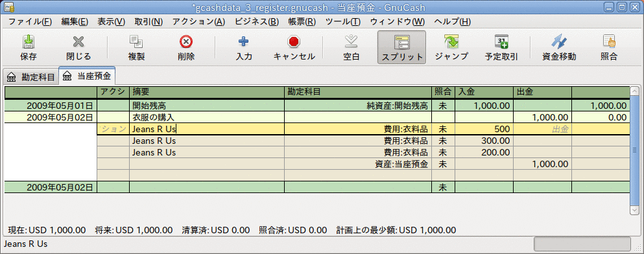Click the 閉じる (Close) toolbar icon
This screenshot has width=644, height=254.
click(x=78, y=42)
